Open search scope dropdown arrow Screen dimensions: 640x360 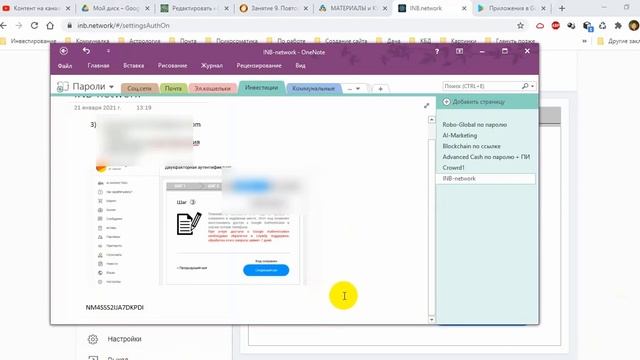click(x=533, y=87)
